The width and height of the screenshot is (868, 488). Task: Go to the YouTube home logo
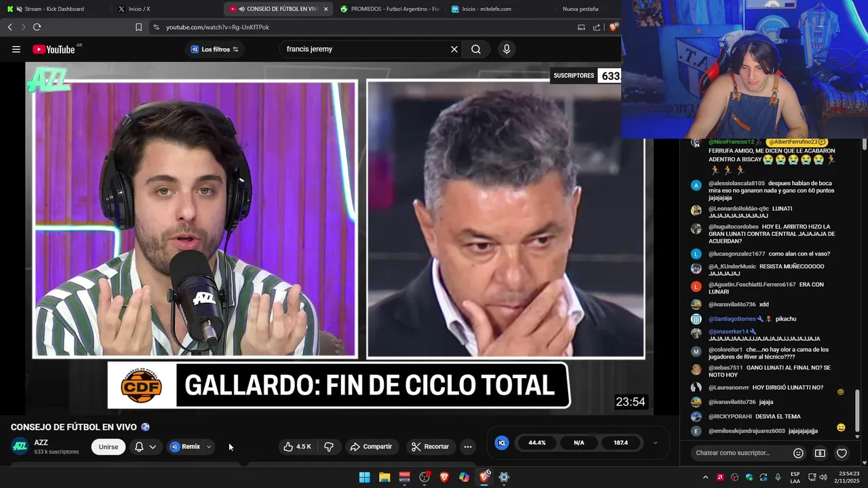(x=54, y=49)
